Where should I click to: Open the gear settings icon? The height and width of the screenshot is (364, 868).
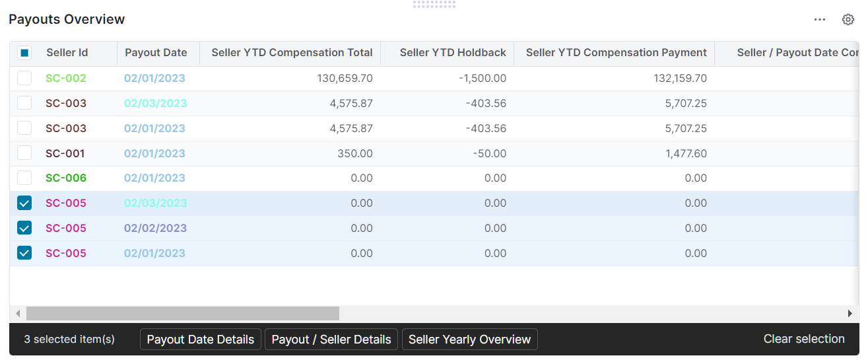(x=848, y=20)
